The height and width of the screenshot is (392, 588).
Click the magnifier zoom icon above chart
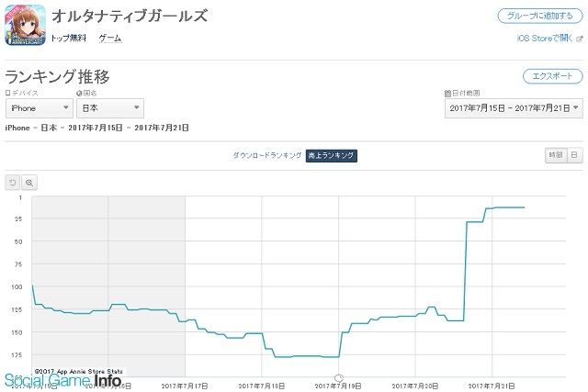tap(29, 183)
